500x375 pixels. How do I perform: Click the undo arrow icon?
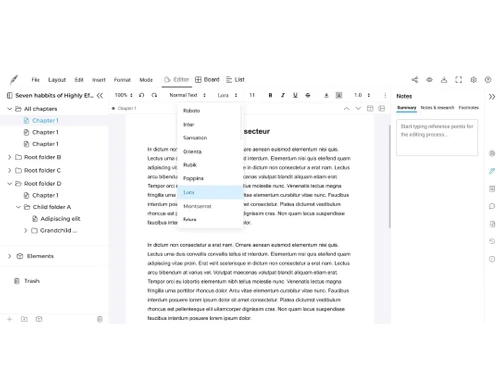pyautogui.click(x=142, y=95)
